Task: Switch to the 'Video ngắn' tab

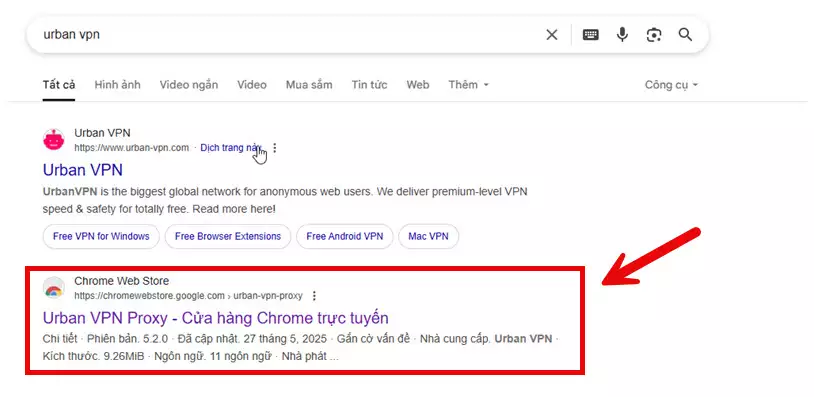Action: pos(188,85)
